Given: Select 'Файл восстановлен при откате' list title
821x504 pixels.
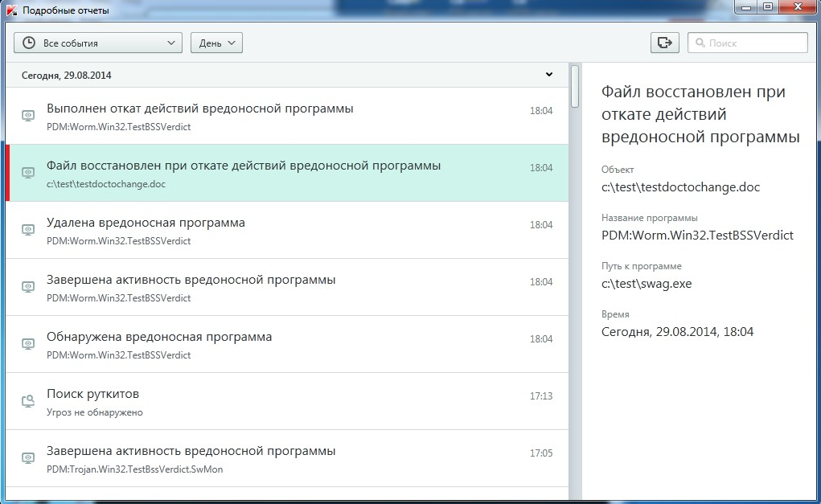Looking at the screenshot, I should [244, 166].
